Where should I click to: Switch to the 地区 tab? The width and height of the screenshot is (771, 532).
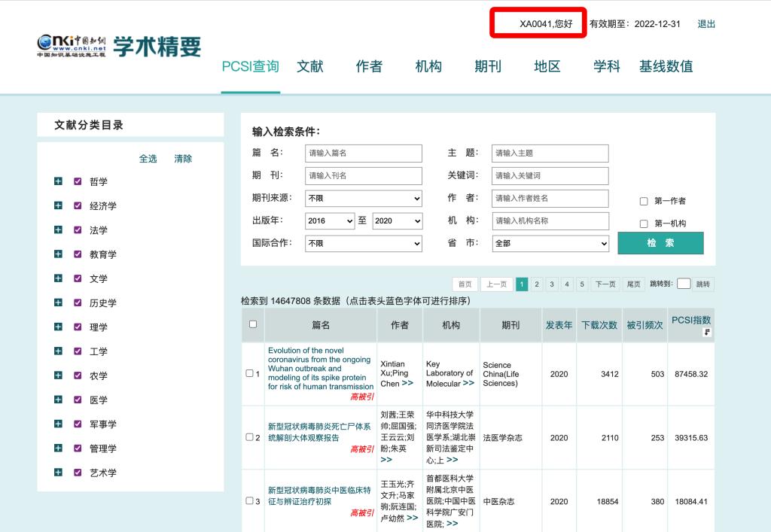(547, 66)
